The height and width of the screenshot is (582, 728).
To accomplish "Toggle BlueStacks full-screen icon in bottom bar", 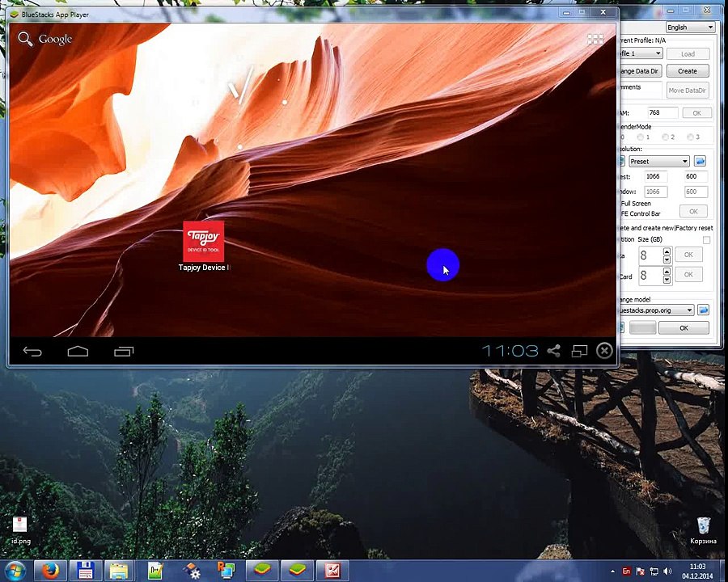I will [579, 351].
